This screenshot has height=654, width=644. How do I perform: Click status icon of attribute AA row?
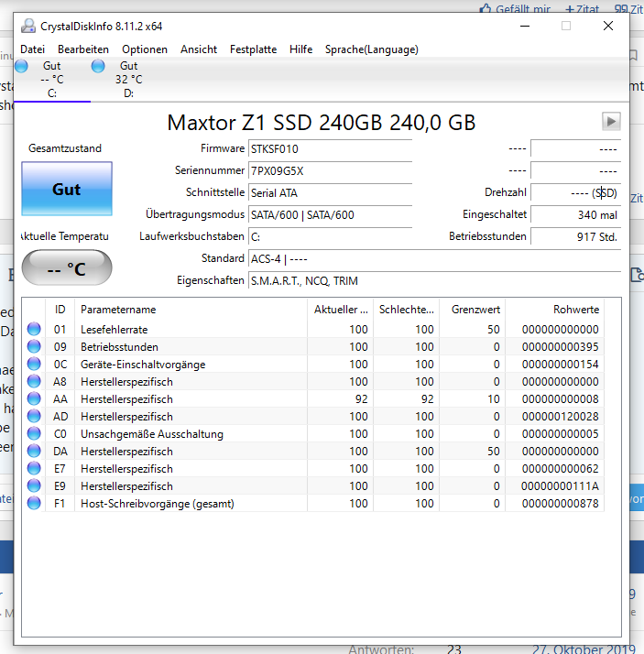(34, 398)
